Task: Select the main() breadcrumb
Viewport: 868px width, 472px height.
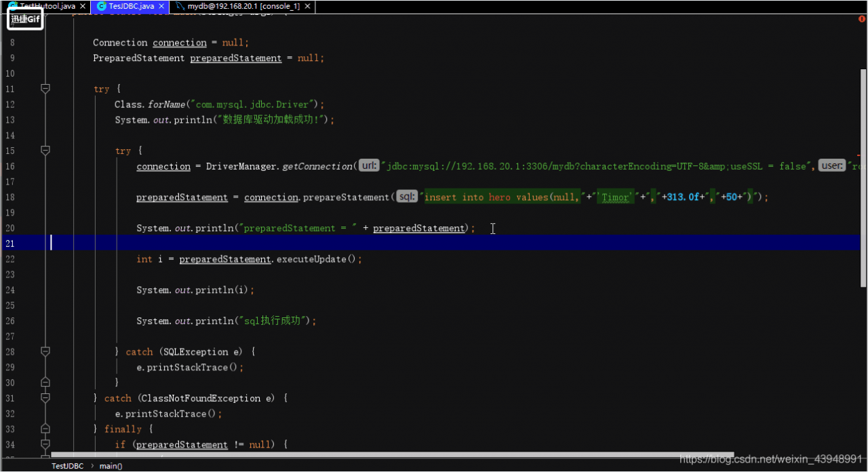Action: coord(111,466)
